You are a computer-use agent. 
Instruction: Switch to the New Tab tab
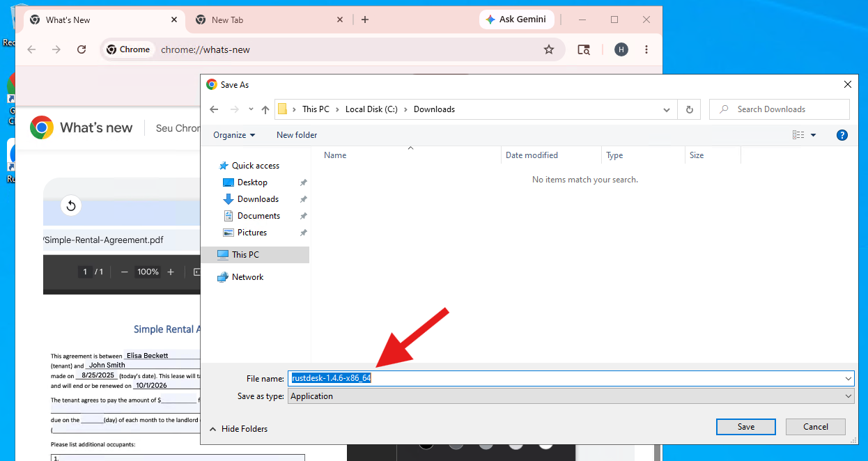(x=270, y=19)
